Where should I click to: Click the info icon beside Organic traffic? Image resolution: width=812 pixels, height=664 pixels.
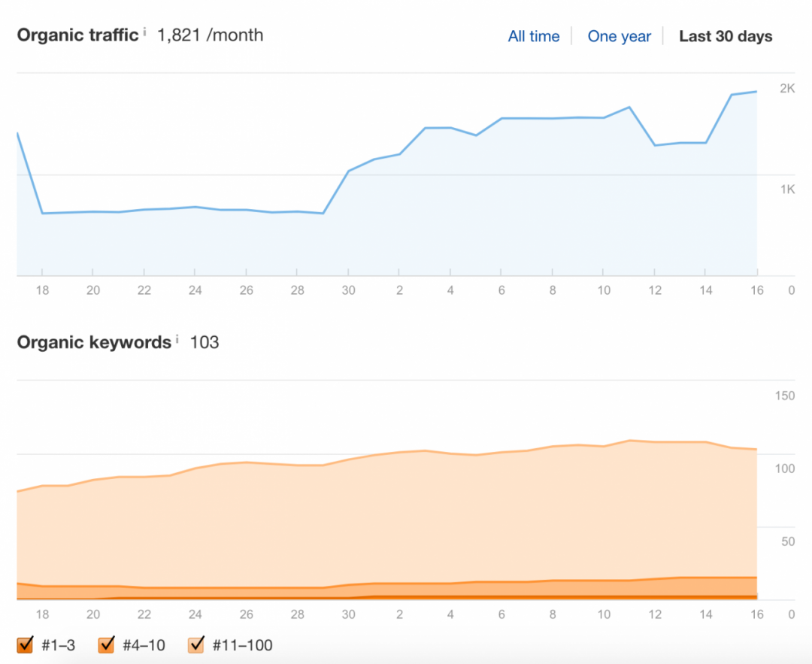[144, 32]
